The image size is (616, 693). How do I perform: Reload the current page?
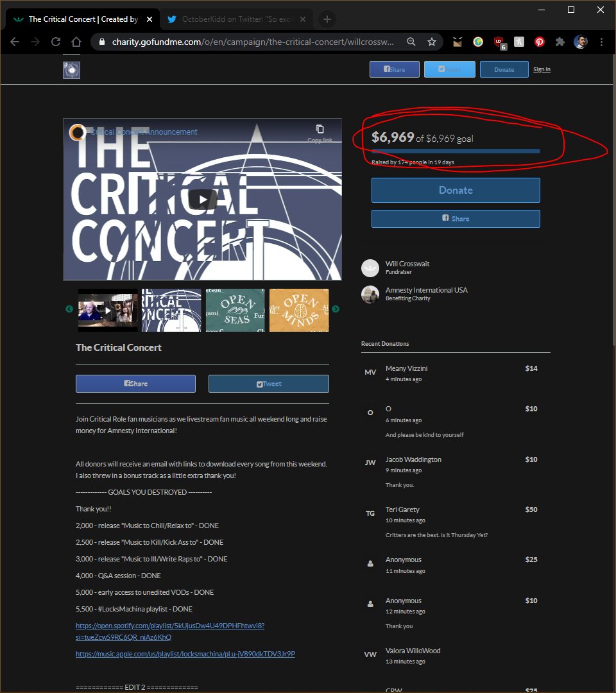(x=56, y=42)
